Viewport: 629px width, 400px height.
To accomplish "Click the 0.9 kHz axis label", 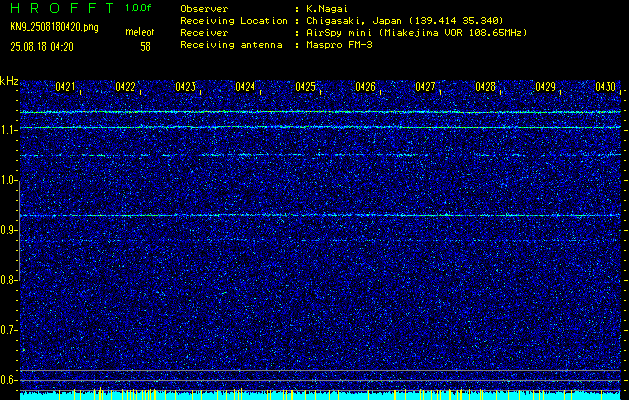I will pos(8,230).
